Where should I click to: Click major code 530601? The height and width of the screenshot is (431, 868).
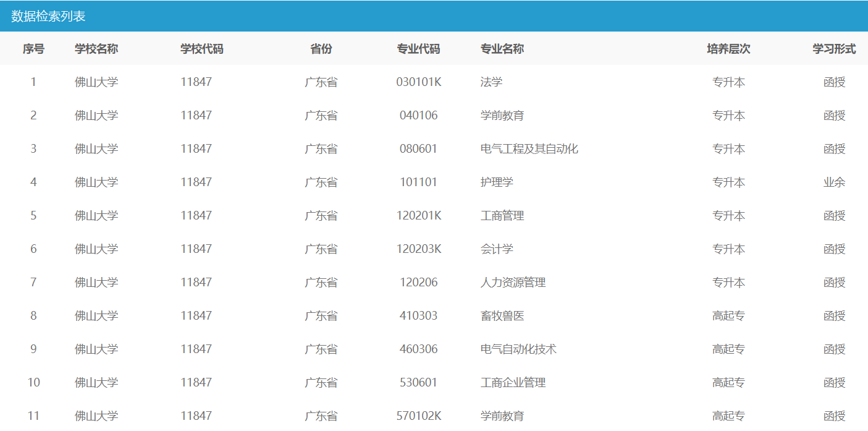pos(419,383)
